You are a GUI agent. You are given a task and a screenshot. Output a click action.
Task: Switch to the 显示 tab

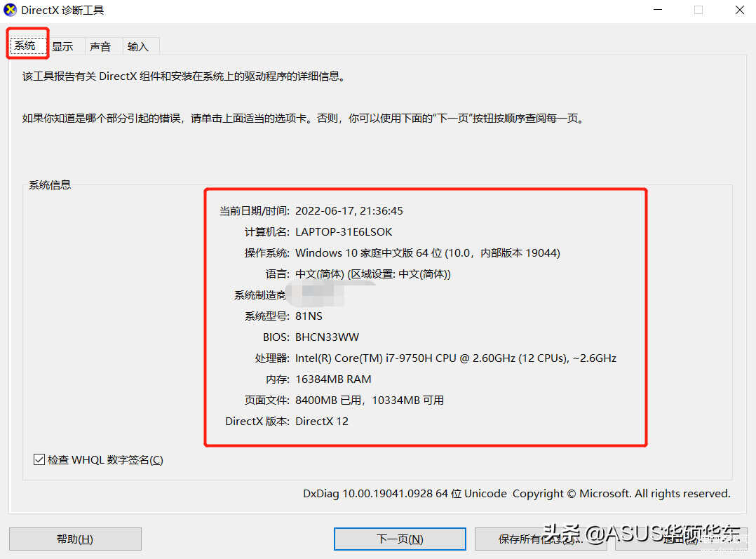(62, 47)
